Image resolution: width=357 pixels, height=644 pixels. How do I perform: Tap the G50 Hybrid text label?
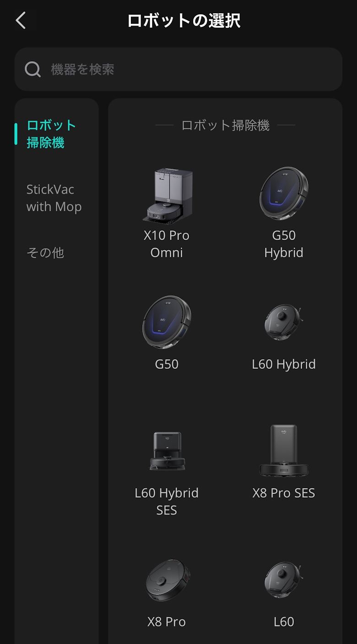click(x=284, y=244)
